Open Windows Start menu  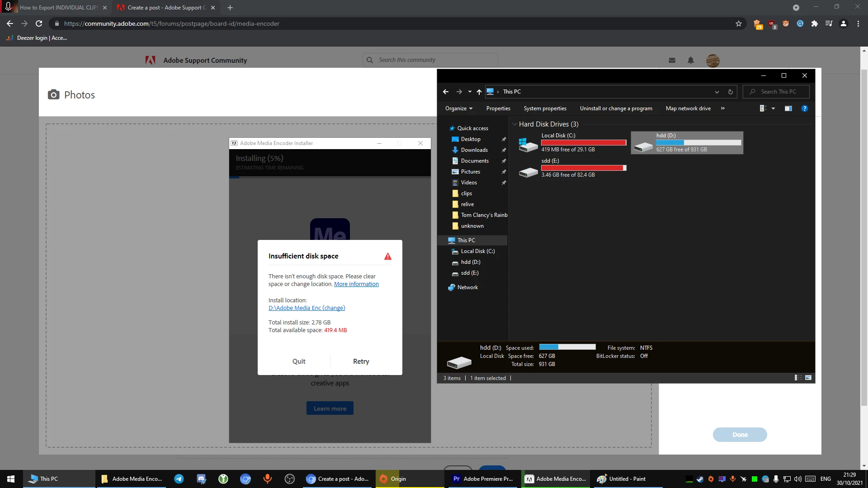coord(11,479)
